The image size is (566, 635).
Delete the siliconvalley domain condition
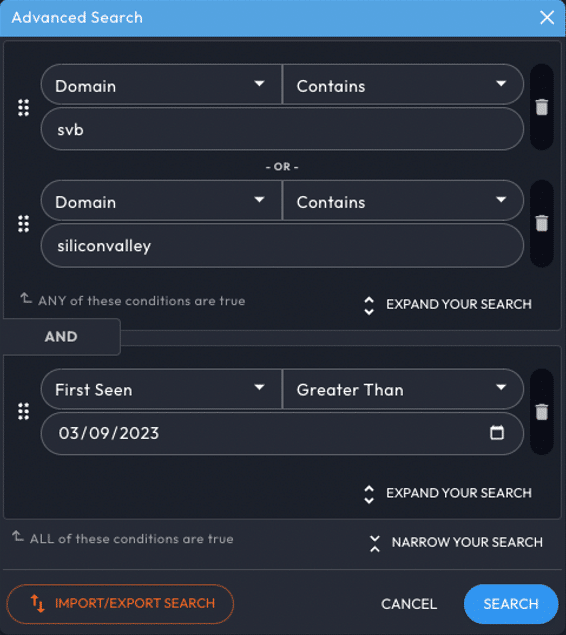pyautogui.click(x=542, y=224)
